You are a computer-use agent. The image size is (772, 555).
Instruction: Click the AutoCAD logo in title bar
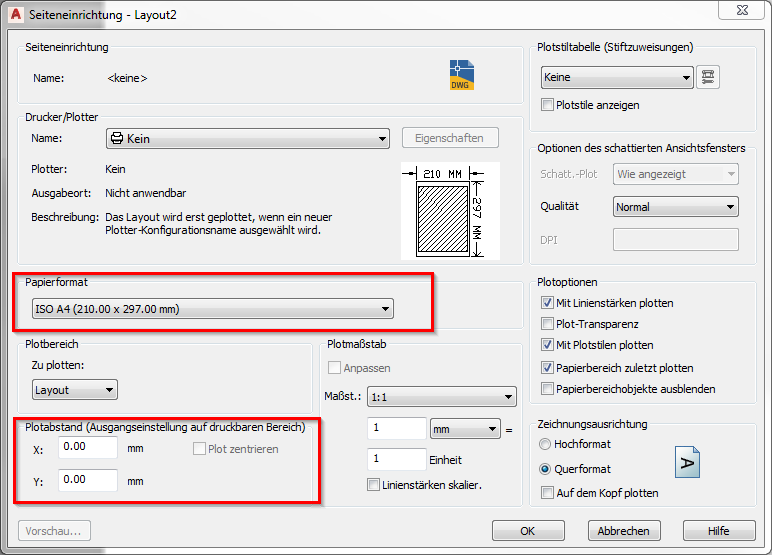click(17, 13)
